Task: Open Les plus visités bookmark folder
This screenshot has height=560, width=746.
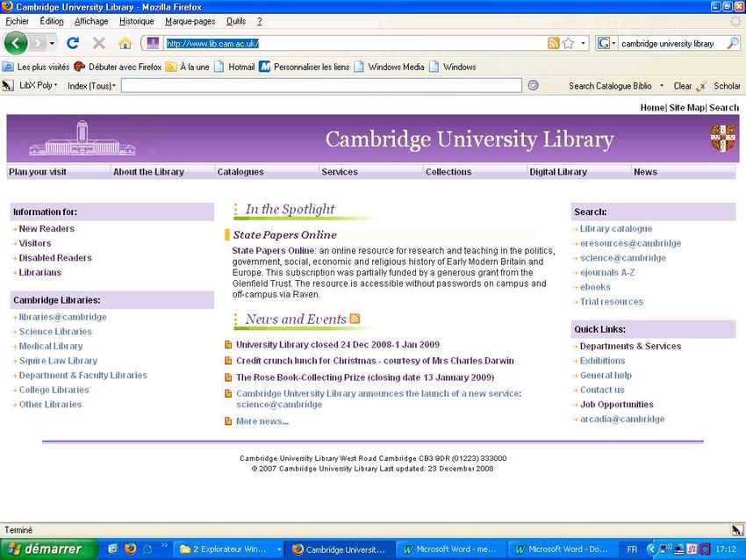Action: click(36, 67)
